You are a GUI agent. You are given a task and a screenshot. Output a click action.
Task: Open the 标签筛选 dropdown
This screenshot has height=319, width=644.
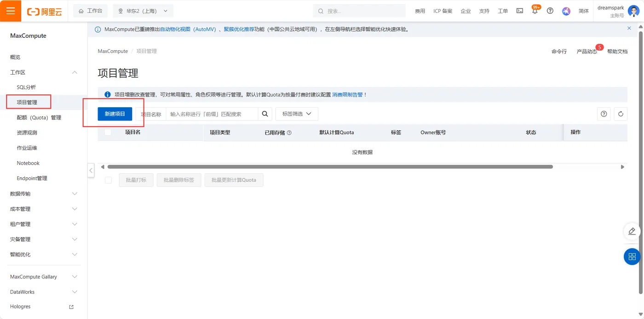pyautogui.click(x=297, y=114)
